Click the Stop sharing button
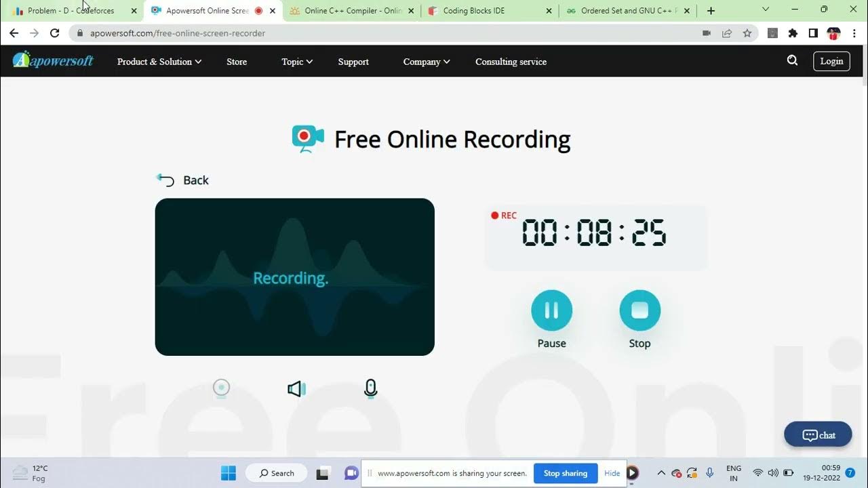The image size is (868, 488). point(566,473)
